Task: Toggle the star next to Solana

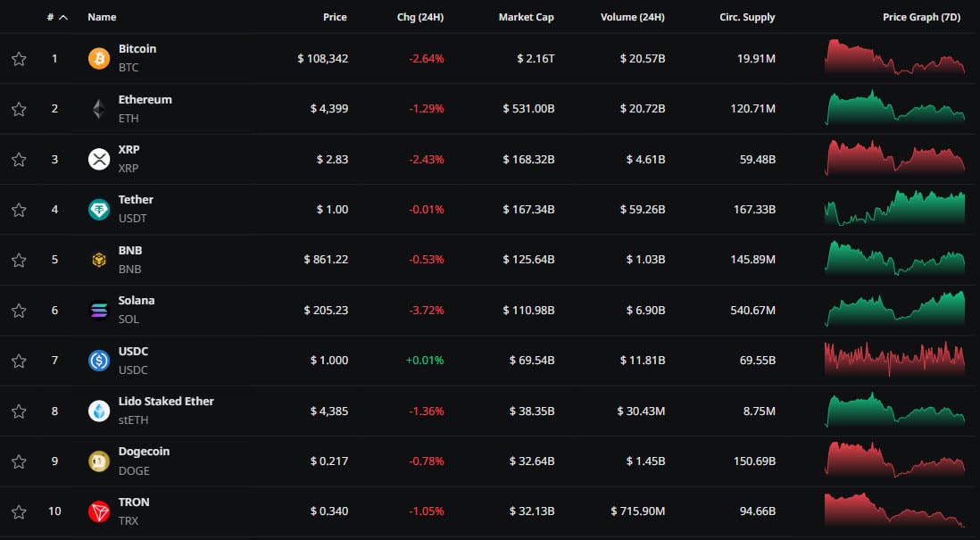Action: coord(19,311)
